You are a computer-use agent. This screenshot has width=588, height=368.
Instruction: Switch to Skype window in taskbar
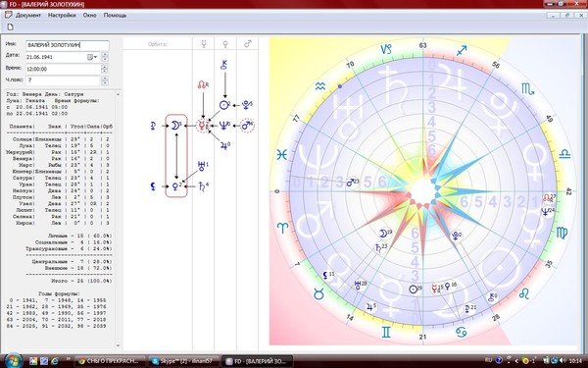tap(183, 361)
